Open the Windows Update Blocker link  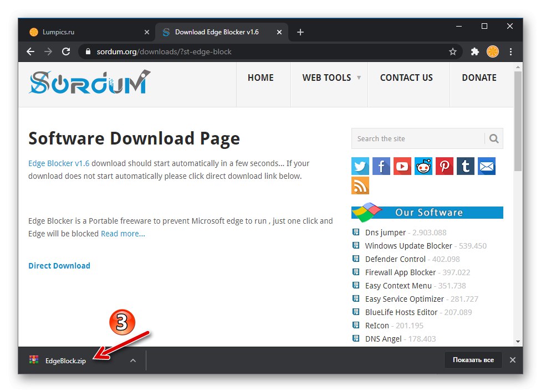pos(409,246)
